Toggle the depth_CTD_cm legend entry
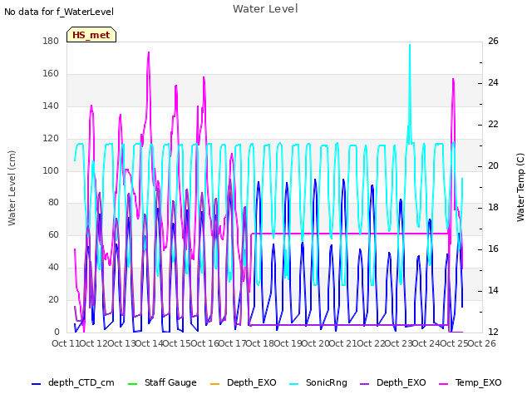 click(73, 382)
